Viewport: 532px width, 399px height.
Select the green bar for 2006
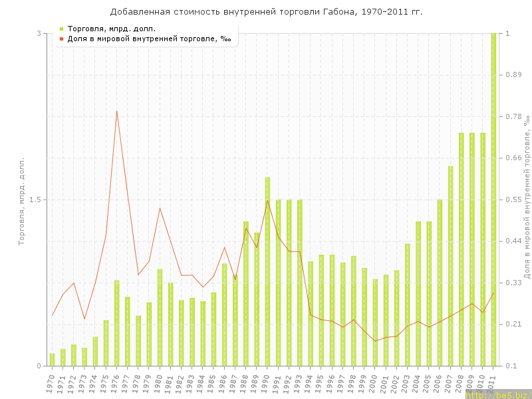point(440,283)
